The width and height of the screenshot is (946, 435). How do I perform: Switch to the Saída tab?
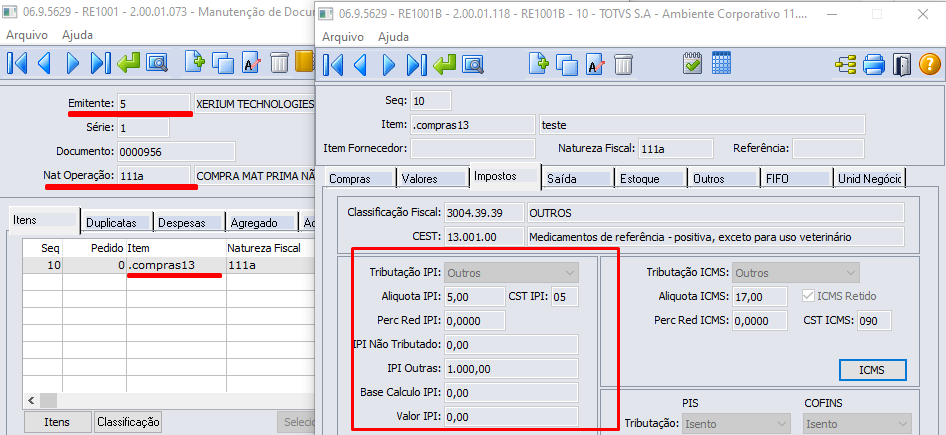tap(577, 179)
